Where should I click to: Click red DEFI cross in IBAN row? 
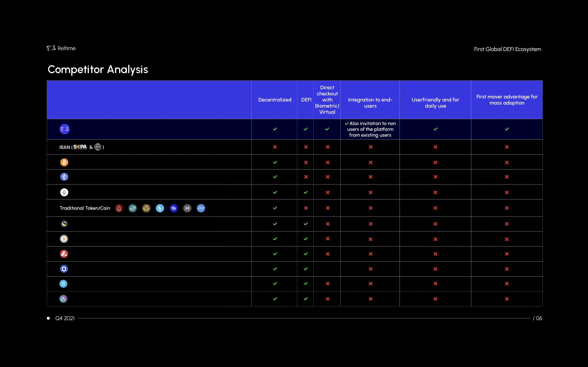(x=306, y=147)
